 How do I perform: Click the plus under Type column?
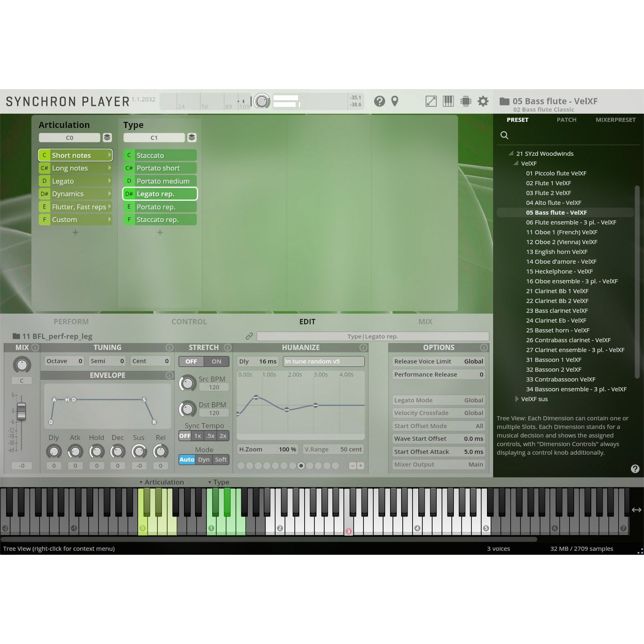[160, 232]
